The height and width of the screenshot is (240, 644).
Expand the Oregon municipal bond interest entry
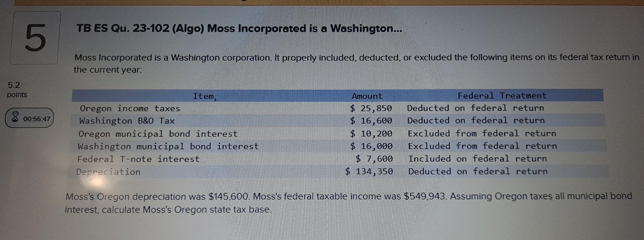[x=158, y=134]
